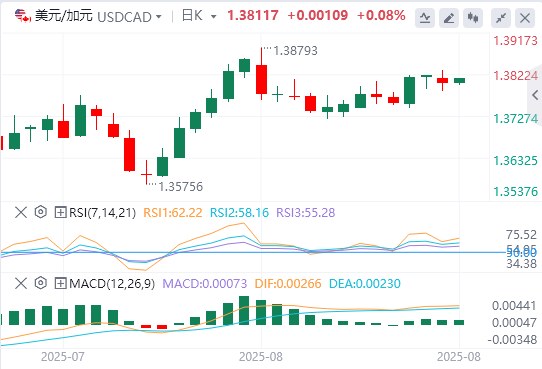
Task: Click the RSI1:62.22 value label
Action: pyautogui.click(x=172, y=212)
